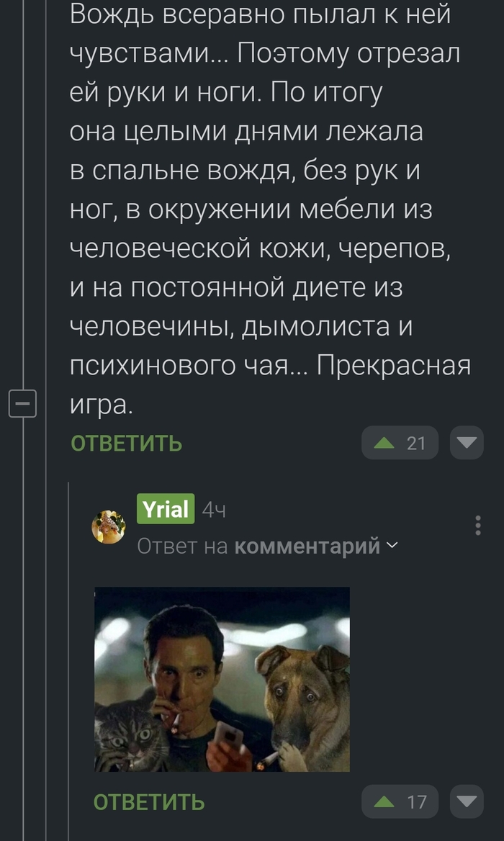Downvote the comment rated 21
504x841 pixels.
[467, 443]
